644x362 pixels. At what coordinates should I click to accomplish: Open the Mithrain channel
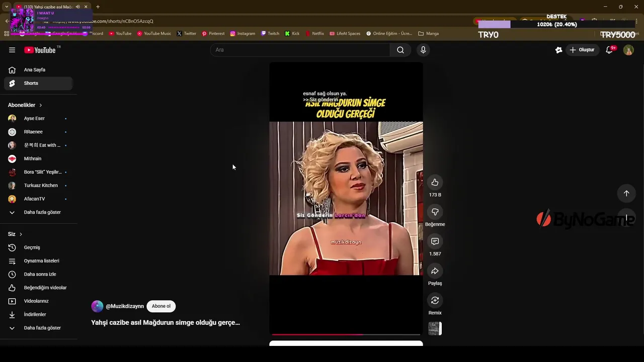click(x=38, y=159)
